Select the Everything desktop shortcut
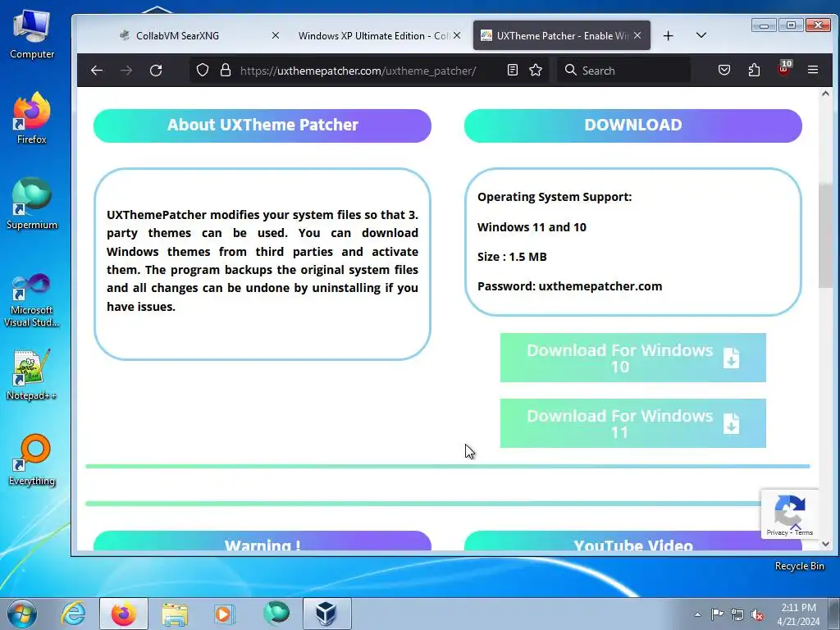 [x=32, y=459]
